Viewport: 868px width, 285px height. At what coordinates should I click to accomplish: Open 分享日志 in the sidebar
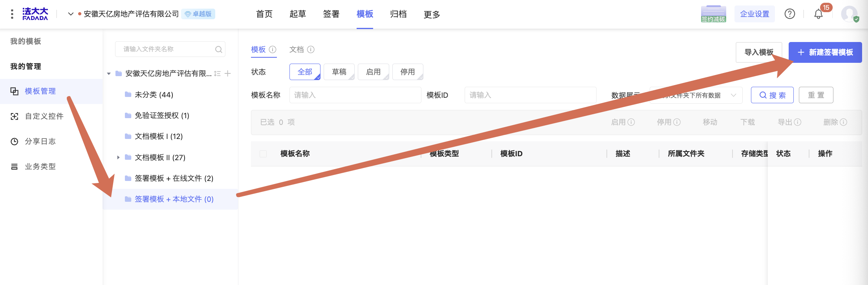coord(51,141)
